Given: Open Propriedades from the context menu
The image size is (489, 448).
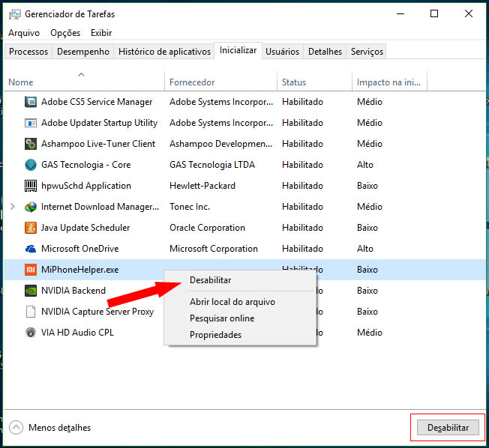Looking at the screenshot, I should tap(215, 335).
